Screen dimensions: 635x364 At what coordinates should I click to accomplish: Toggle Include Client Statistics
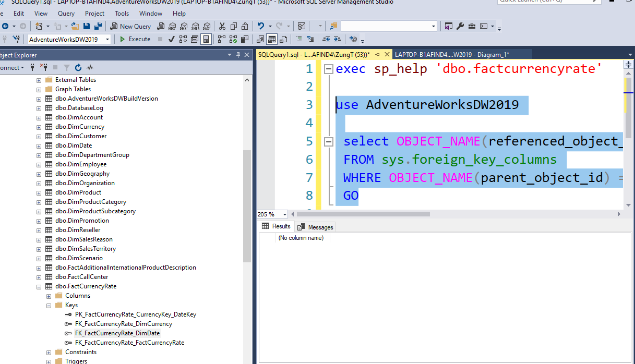244,39
